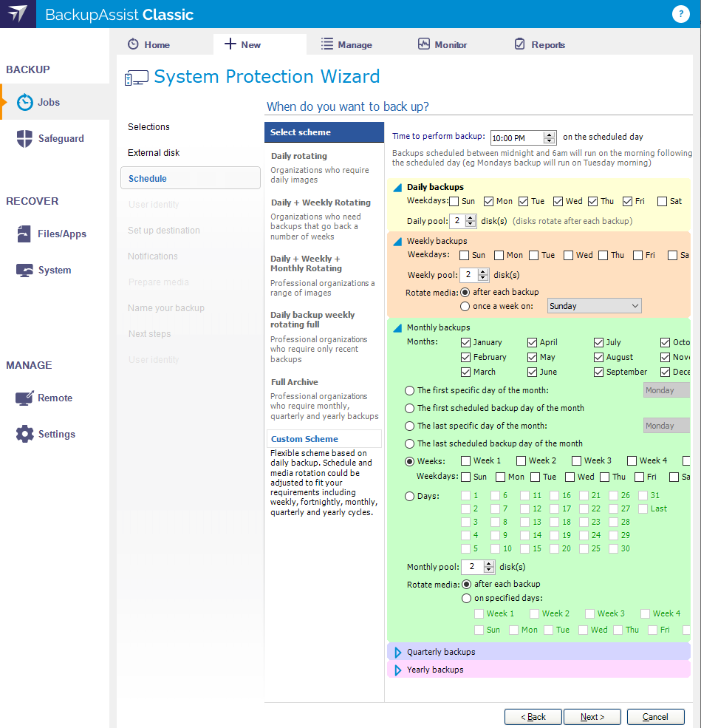Click the Back button
Viewport: 701px width, 728px height.
click(x=533, y=717)
